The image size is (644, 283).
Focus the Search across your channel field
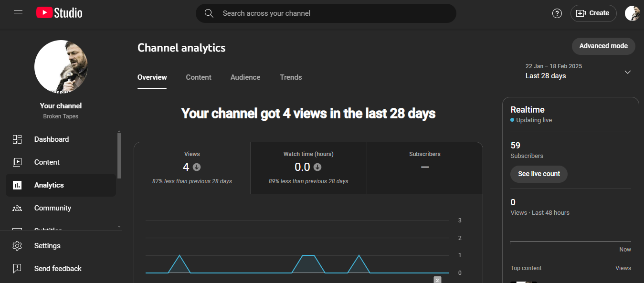tap(326, 13)
